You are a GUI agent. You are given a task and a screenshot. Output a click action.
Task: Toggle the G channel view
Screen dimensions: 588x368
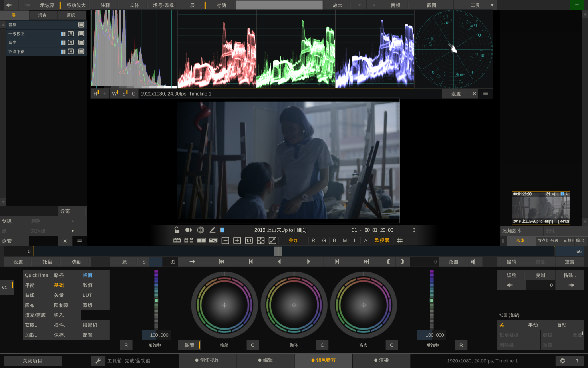(324, 240)
